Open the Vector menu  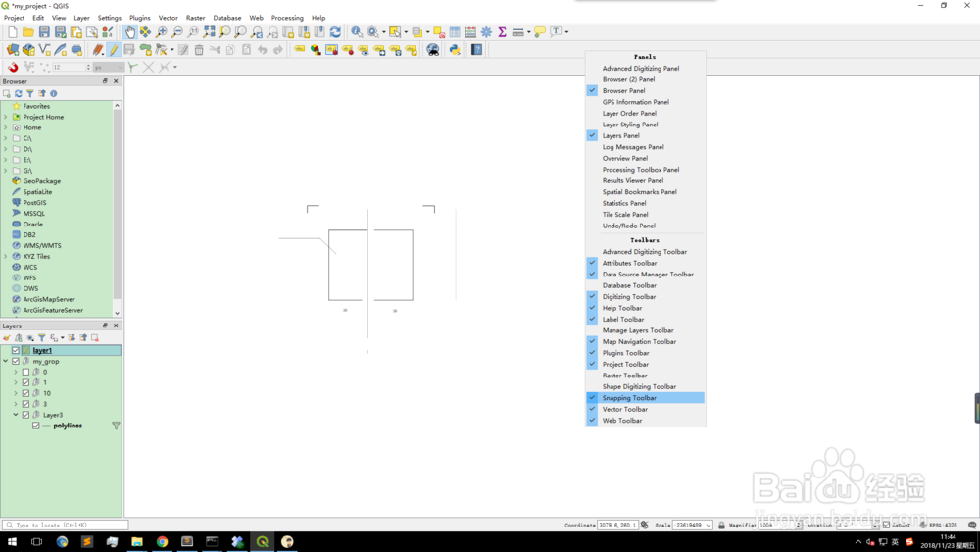(169, 18)
